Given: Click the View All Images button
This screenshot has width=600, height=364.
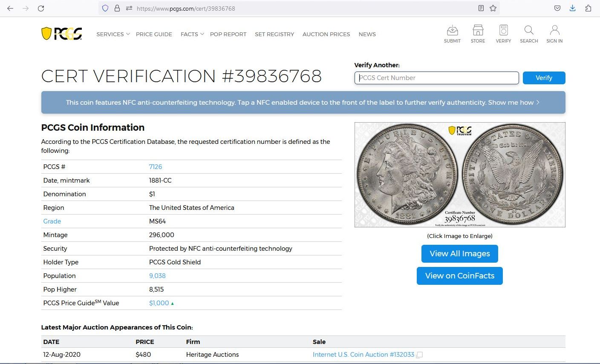Looking at the screenshot, I should (460, 254).
